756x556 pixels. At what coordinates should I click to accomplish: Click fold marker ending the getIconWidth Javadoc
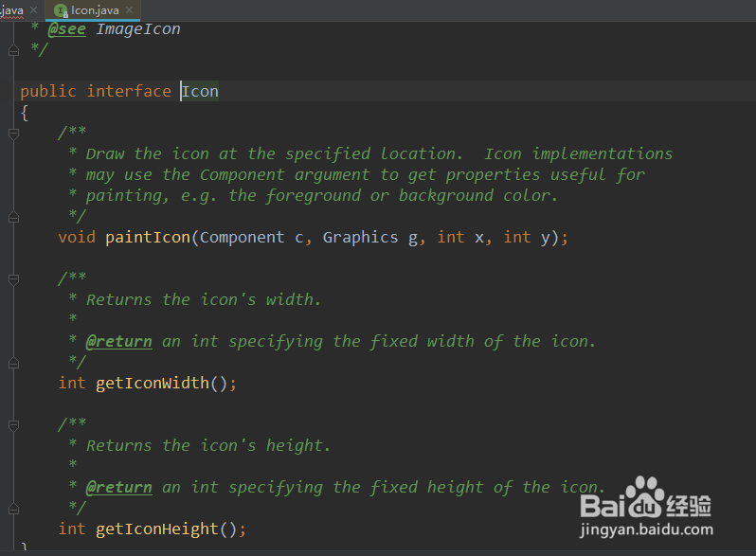[x=13, y=362]
